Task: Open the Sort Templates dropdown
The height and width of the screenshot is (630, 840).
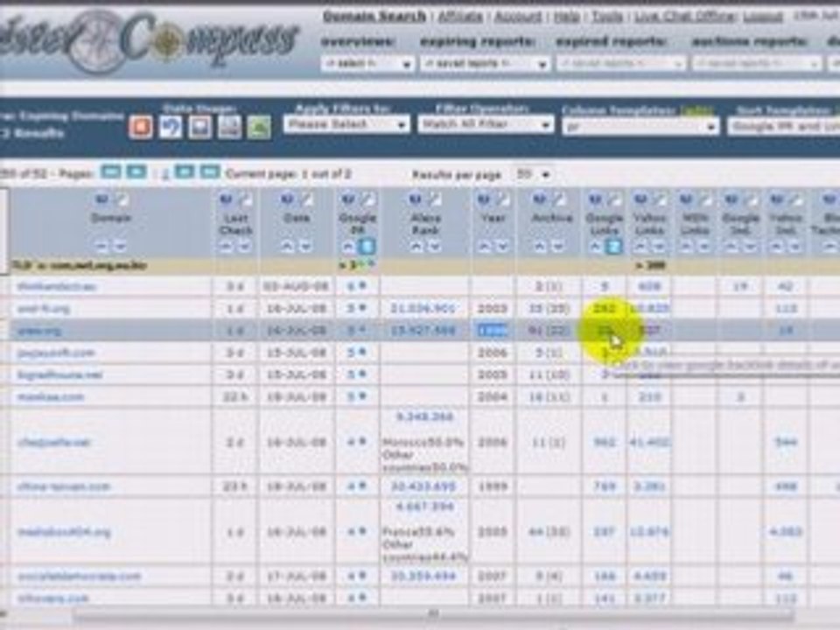Action: click(x=783, y=127)
